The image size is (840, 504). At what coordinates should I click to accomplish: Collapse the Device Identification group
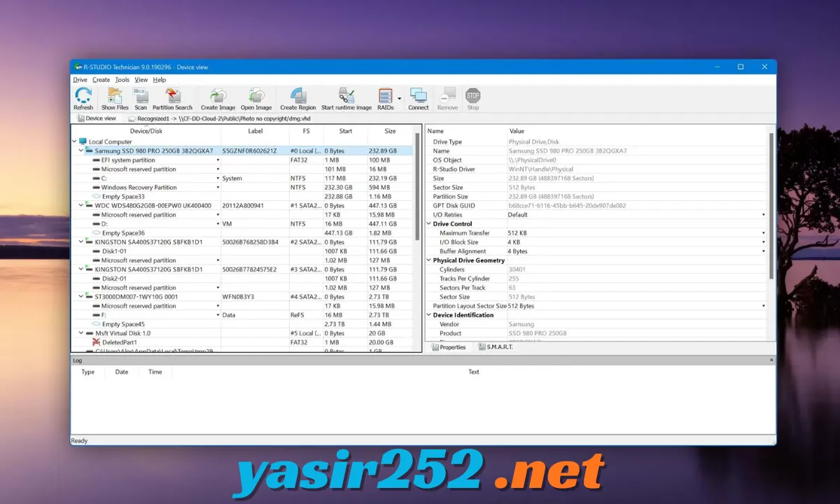429,315
